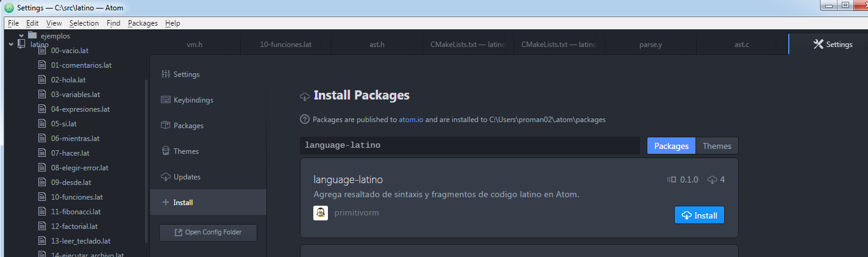Select the first CMakeLists.txt tab
The image size is (868, 257).
click(x=468, y=44)
